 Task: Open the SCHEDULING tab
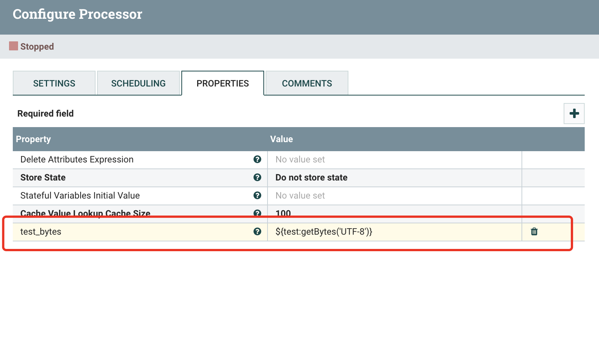coord(138,83)
